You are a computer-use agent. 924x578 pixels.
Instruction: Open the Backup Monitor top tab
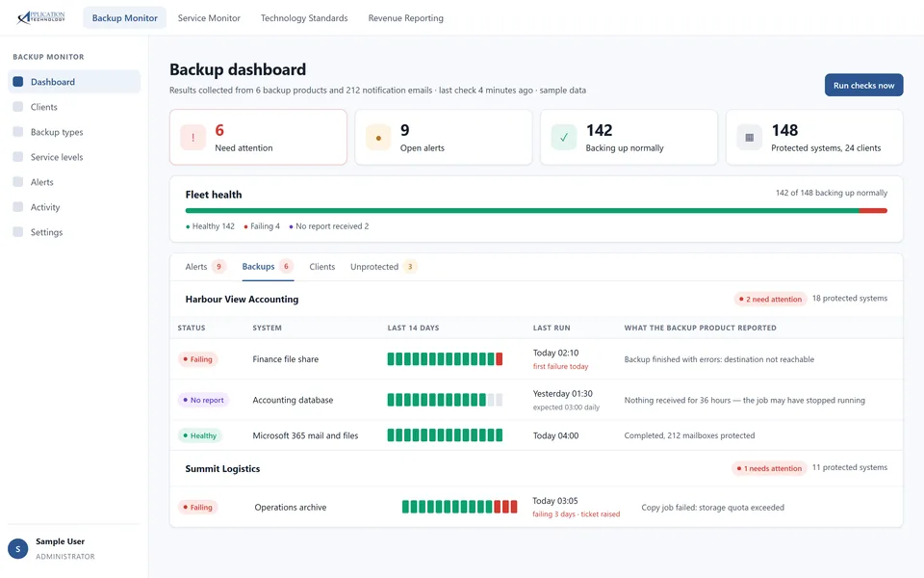(x=125, y=18)
